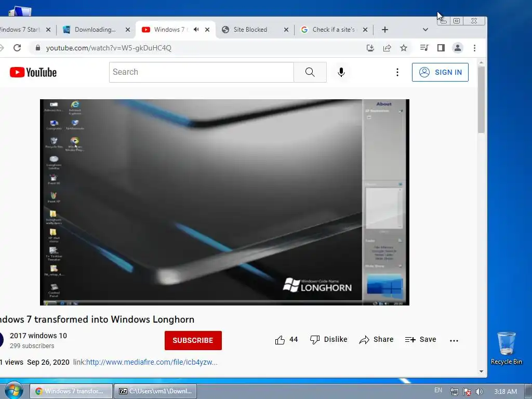Open the 2017 windows 10 channel
532x399 pixels.
(x=38, y=336)
